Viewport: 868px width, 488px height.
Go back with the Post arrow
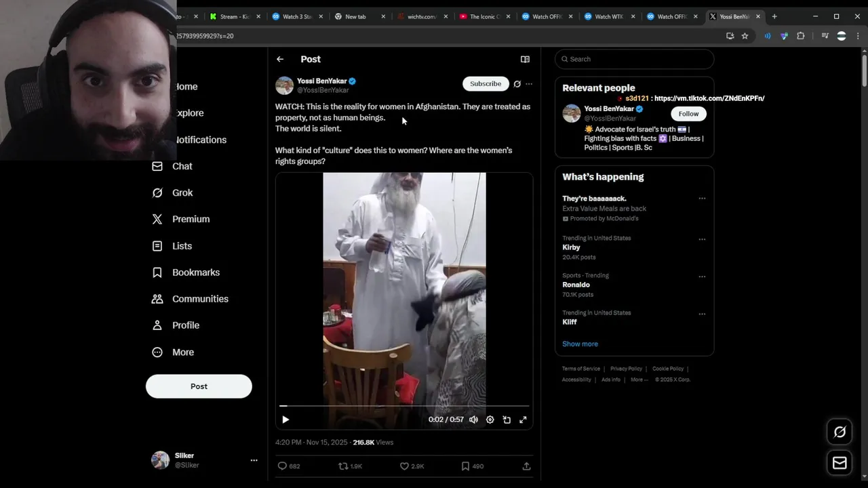[x=280, y=60]
